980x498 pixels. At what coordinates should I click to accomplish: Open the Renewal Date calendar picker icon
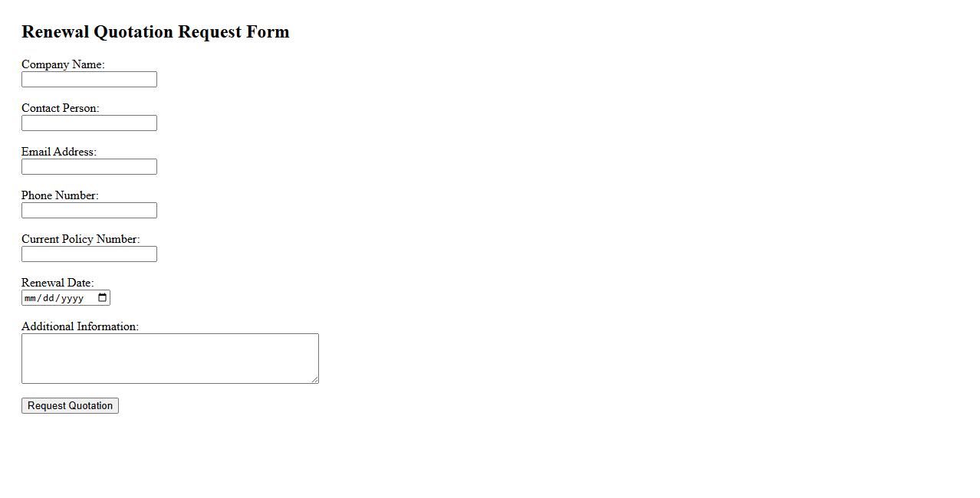pyautogui.click(x=103, y=298)
